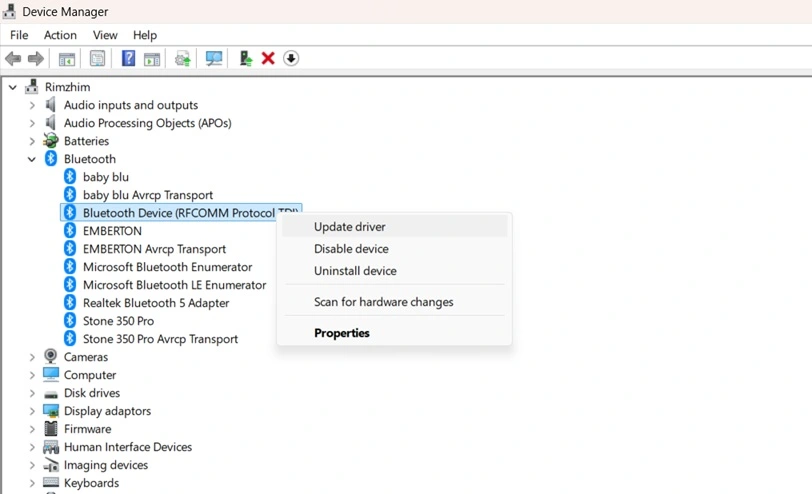Viewport: 812px width, 494px height.
Task: Expand the Batteries chevron
Action: (32, 141)
